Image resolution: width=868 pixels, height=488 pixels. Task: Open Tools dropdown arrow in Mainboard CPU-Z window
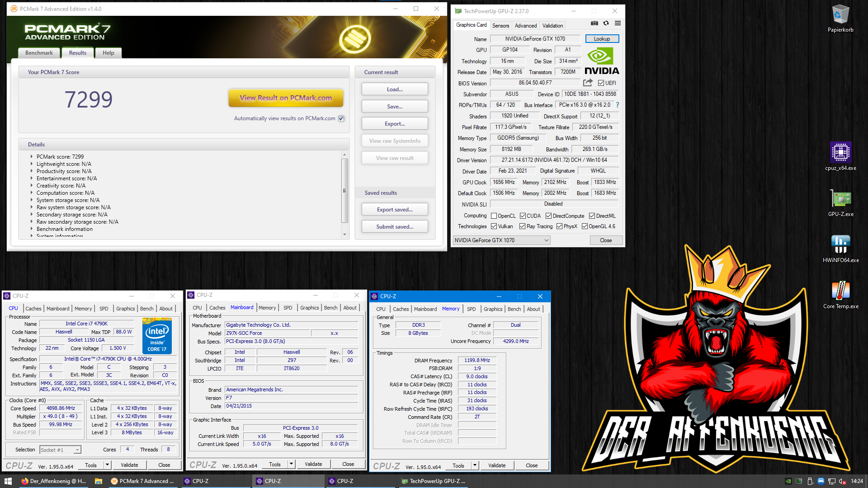[x=291, y=464]
